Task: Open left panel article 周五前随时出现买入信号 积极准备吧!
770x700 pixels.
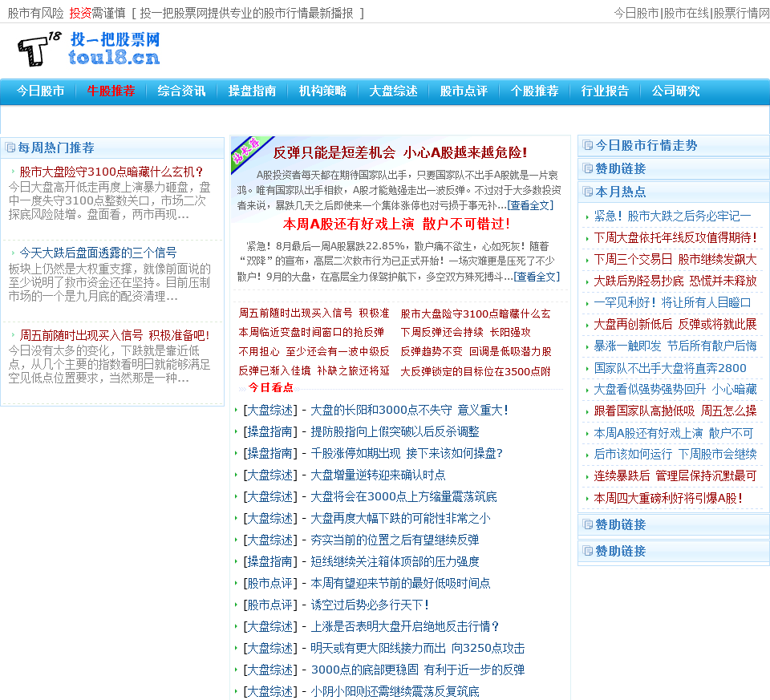Action: (x=115, y=335)
